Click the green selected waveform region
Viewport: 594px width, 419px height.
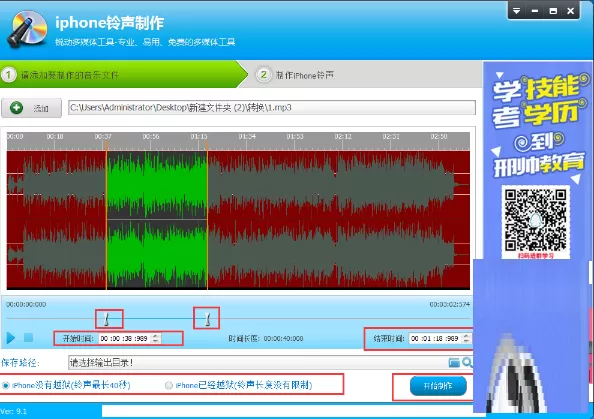coord(157,220)
